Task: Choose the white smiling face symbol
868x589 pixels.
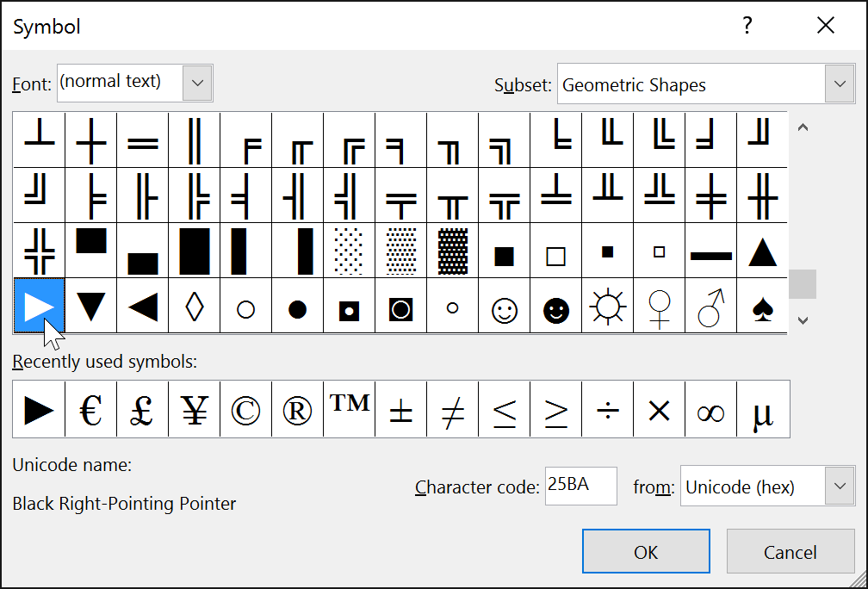Action: 504,307
